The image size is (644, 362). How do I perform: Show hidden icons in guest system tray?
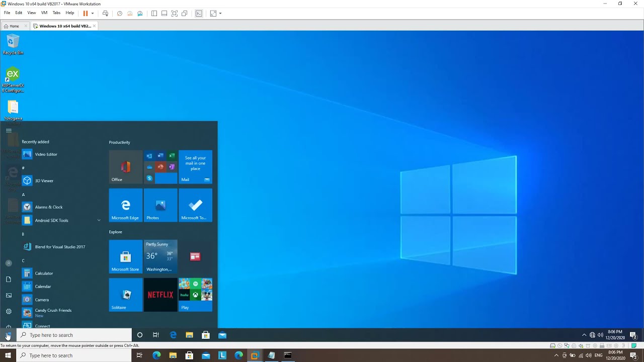(584, 335)
